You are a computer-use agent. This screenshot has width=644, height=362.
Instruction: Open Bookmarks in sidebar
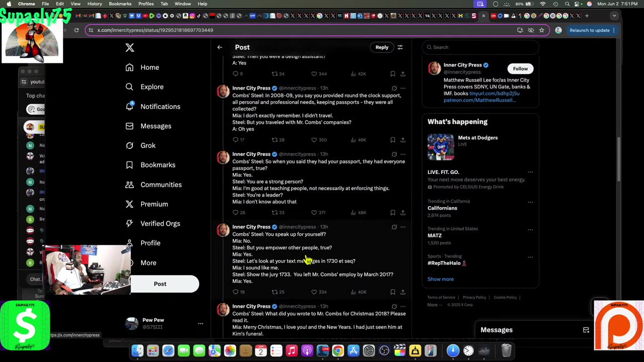click(x=150, y=165)
